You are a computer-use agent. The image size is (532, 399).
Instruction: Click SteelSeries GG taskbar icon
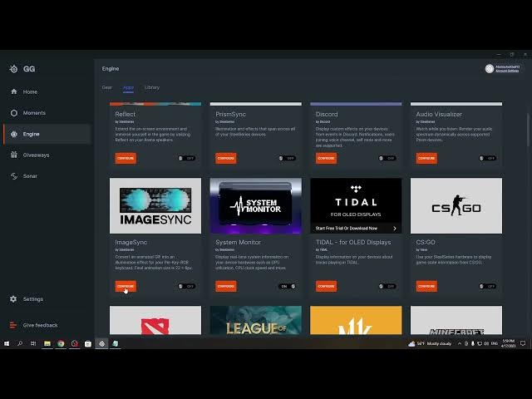point(101,343)
